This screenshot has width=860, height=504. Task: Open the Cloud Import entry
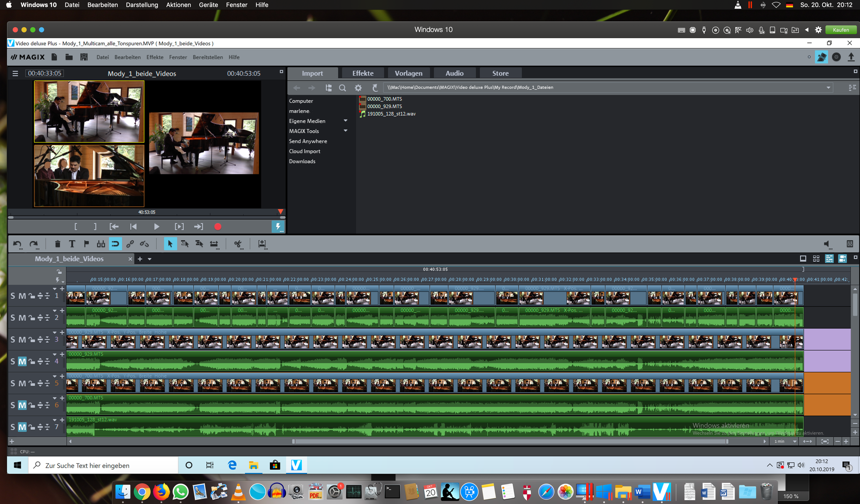click(x=304, y=151)
